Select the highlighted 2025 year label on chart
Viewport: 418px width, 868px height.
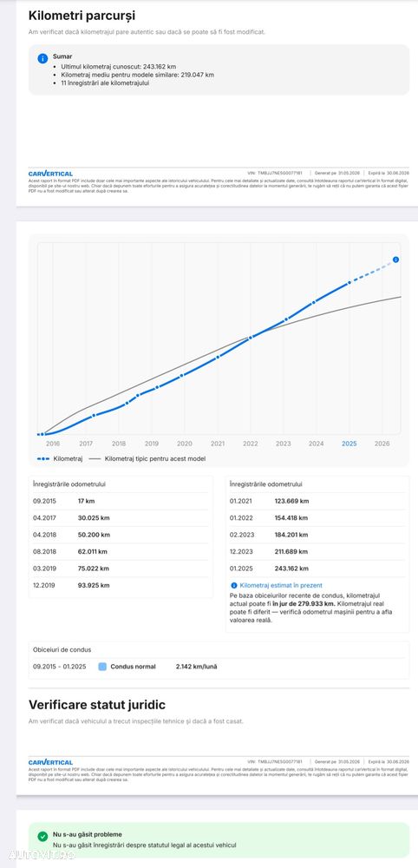click(x=349, y=444)
